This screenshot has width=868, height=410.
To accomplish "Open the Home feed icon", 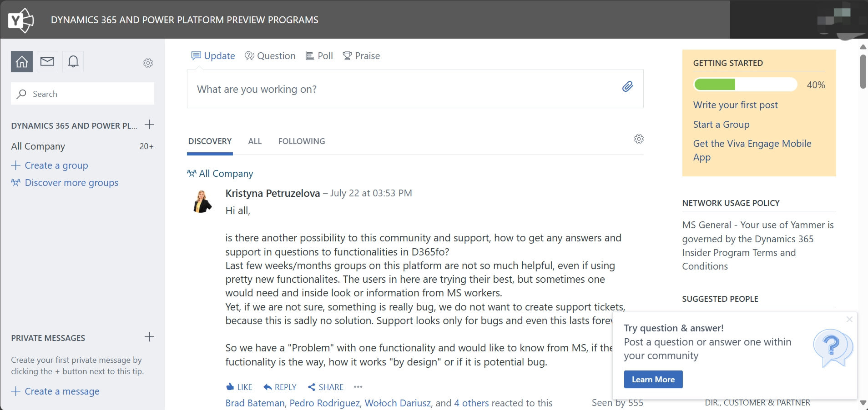I will [x=21, y=61].
